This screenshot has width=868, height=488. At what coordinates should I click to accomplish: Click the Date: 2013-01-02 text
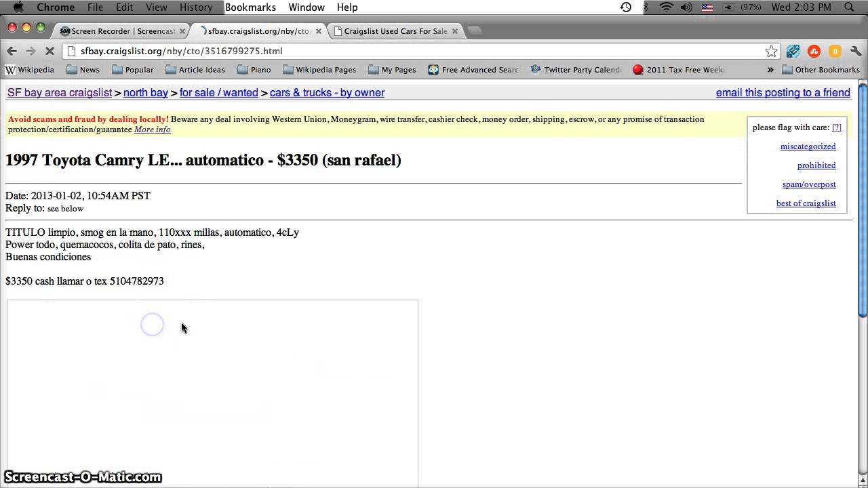point(78,196)
